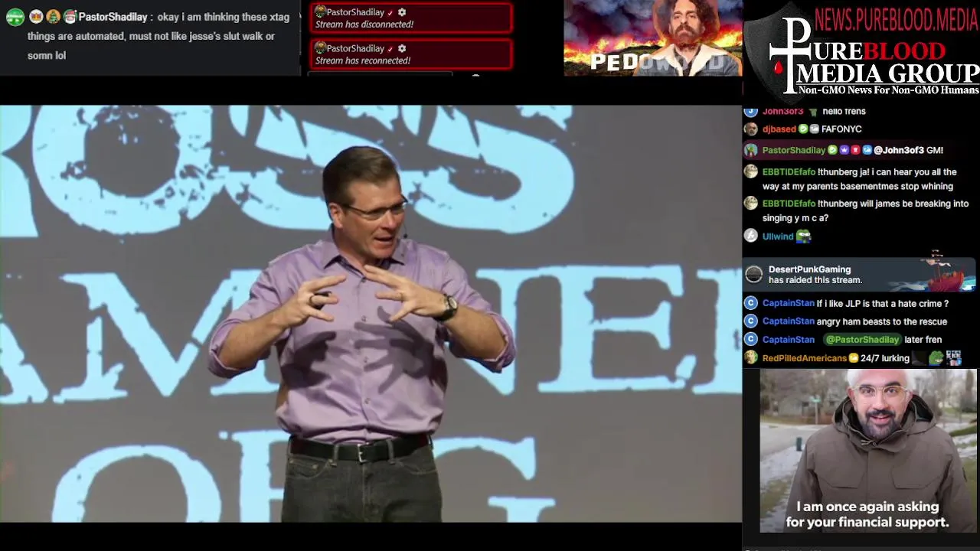Click PastorShadilay's avatar in the reconnected alert
This screenshot has width=980, height=551.
[320, 48]
